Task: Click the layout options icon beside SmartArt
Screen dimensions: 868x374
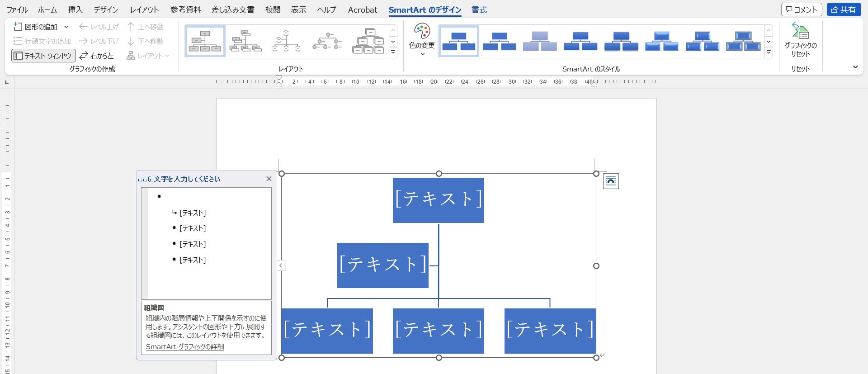Action: point(611,181)
